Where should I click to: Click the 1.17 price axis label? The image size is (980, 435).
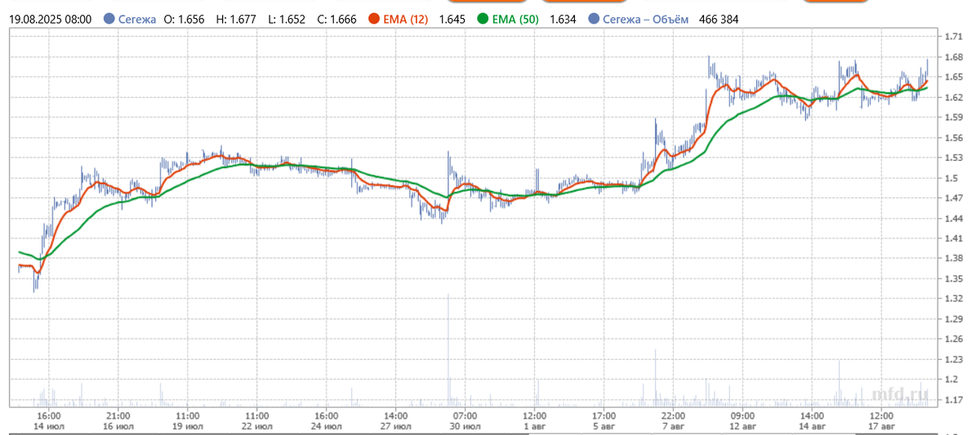952,399
